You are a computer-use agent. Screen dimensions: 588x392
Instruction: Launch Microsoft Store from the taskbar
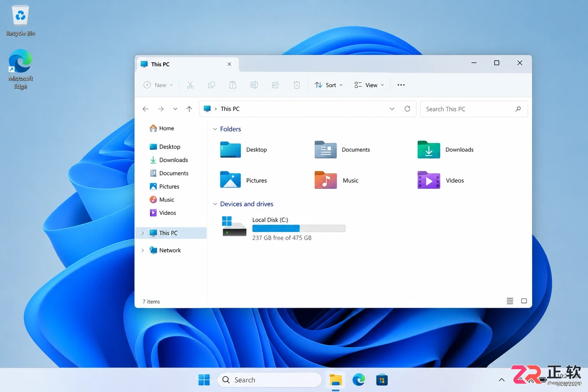382,380
